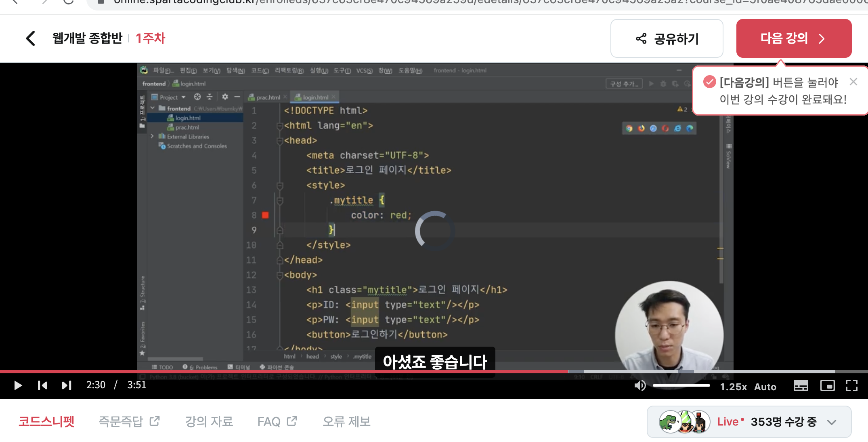This screenshot has width=868, height=442.
Task: Open the FAQ external link
Action: coord(277,421)
